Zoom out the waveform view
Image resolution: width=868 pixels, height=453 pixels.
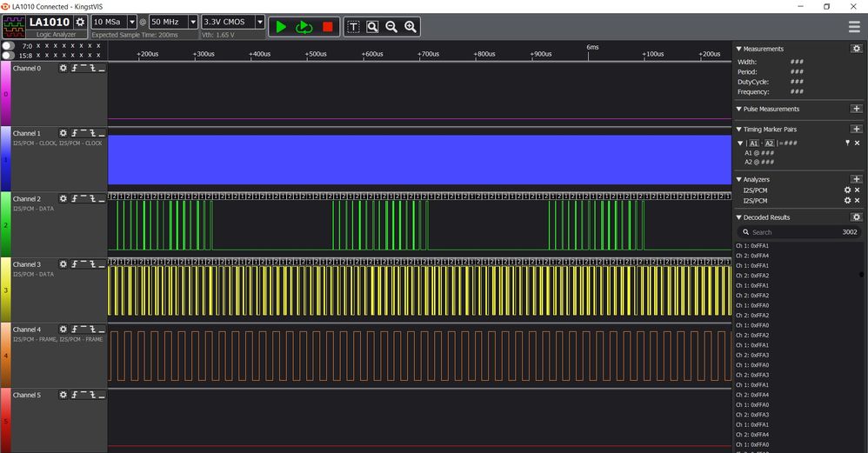pyautogui.click(x=391, y=27)
